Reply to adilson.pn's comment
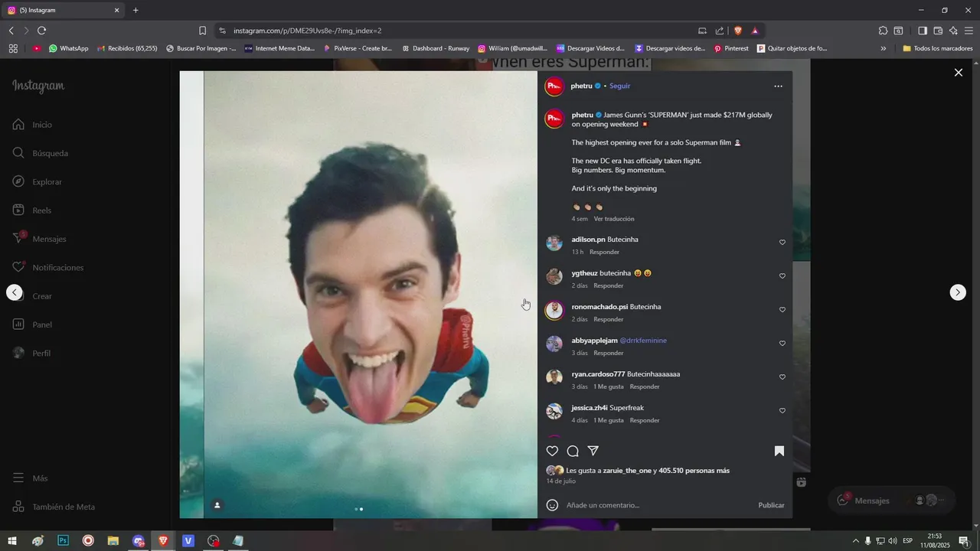 coord(604,252)
